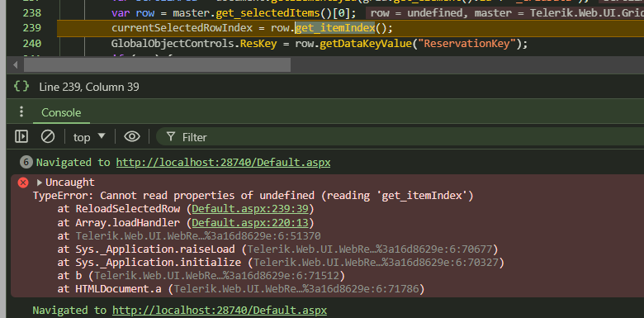644x318 pixels.
Task: Open the Default.aspx:239:39 source link
Action: pyautogui.click(x=249, y=209)
